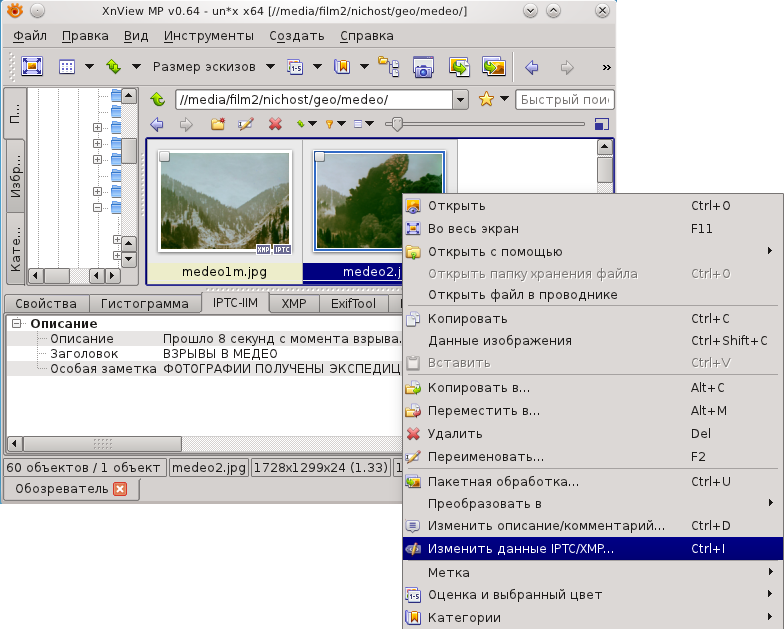Screen dimensions: 784x629
Task: Close the Обозреватель tab
Action: click(x=121, y=489)
